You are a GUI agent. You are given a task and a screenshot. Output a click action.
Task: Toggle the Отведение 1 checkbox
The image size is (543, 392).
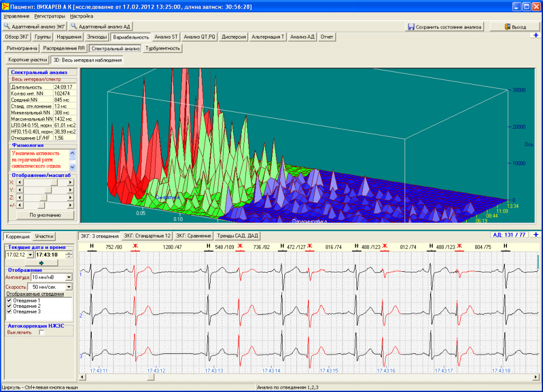(x=10, y=301)
